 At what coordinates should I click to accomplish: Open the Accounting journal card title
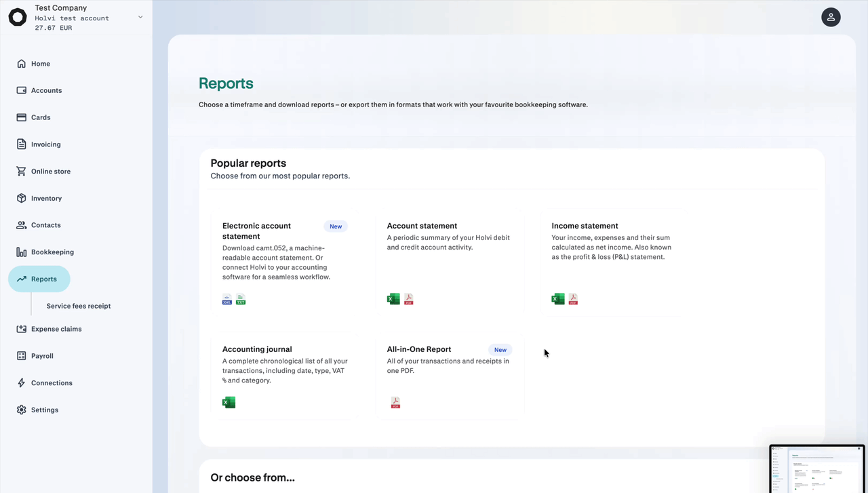pos(257,349)
